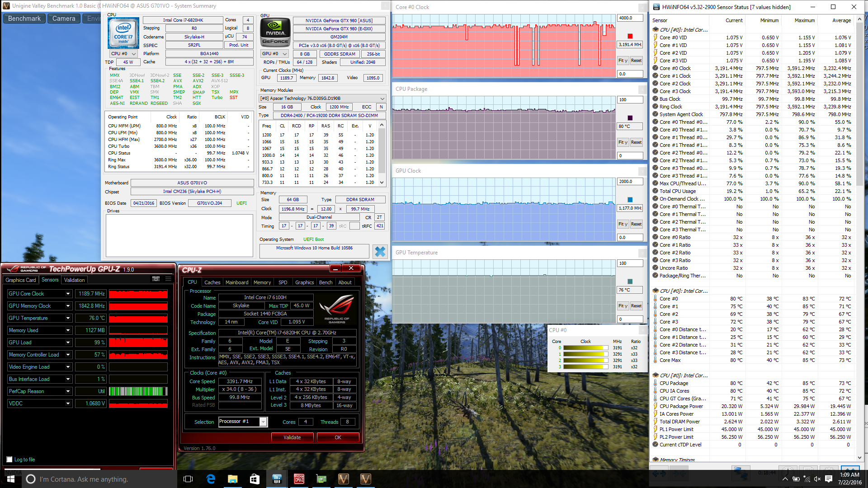Click the teal GPU Temperature color swatch

(x=630, y=282)
